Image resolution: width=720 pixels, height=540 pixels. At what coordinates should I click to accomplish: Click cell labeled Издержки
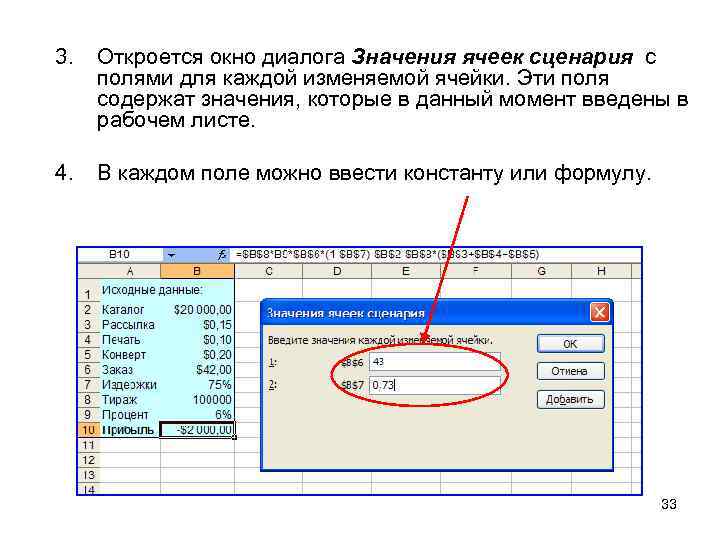coord(130,385)
